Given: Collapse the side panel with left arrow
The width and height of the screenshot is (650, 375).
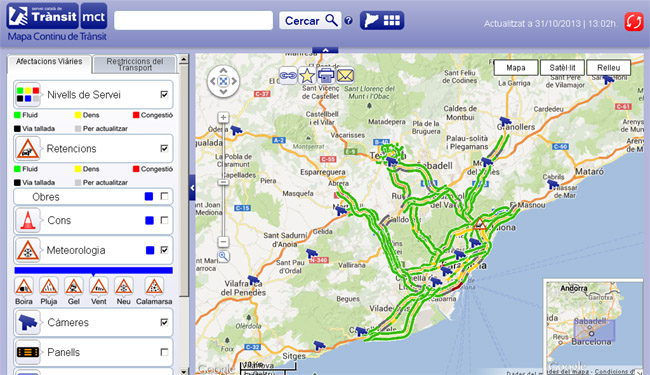Looking at the screenshot, I should pyautogui.click(x=192, y=188).
